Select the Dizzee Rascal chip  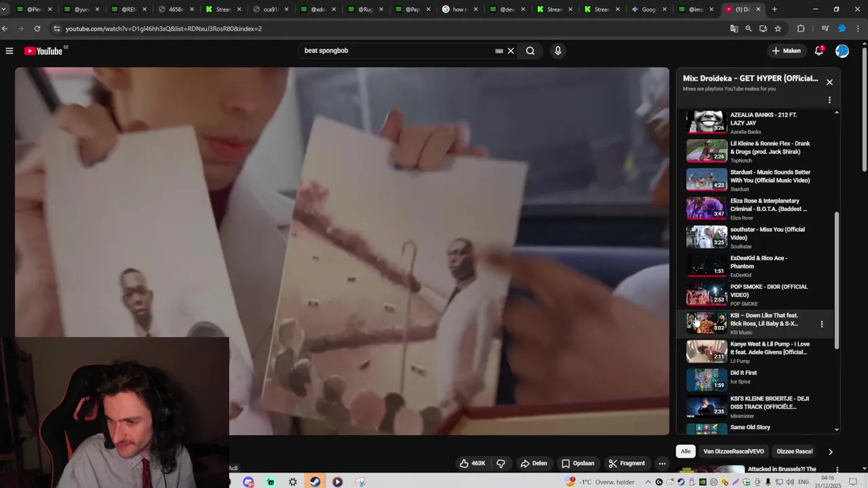(x=794, y=451)
